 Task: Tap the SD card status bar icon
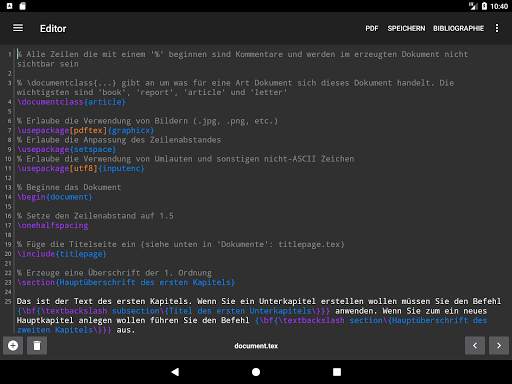[22, 6]
